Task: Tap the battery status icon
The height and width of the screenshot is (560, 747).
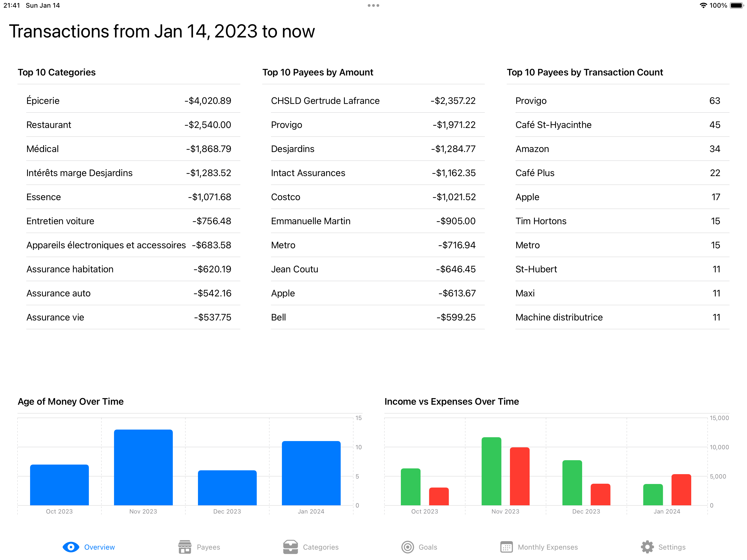Action: [737, 5]
